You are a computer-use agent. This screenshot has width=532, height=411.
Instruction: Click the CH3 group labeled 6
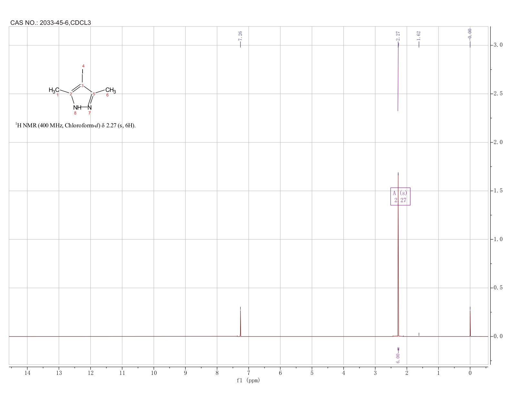[110, 90]
